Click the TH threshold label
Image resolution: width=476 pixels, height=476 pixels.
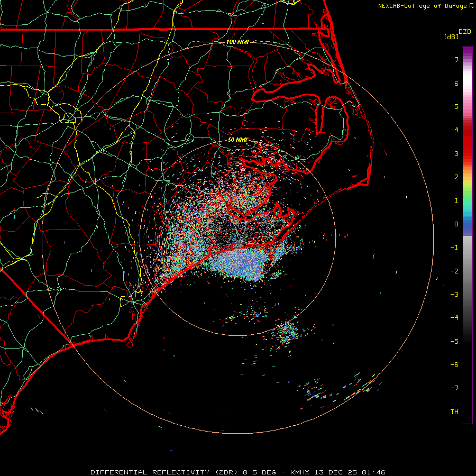[x=454, y=412]
